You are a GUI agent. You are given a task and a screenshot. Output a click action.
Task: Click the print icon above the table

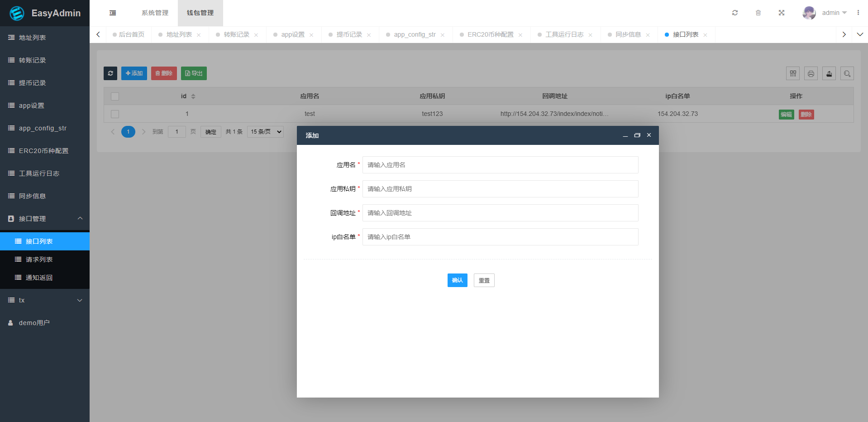[811, 73]
